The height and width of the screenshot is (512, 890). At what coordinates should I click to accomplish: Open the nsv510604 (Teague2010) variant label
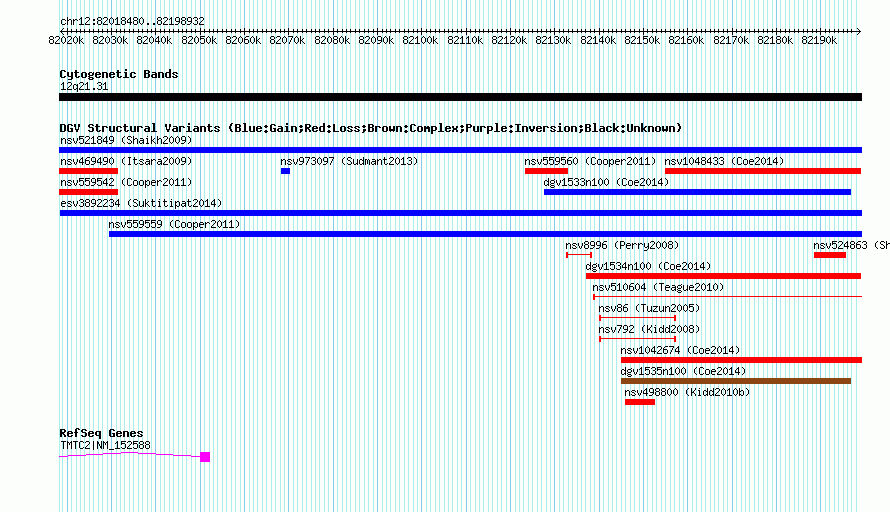tap(658, 287)
